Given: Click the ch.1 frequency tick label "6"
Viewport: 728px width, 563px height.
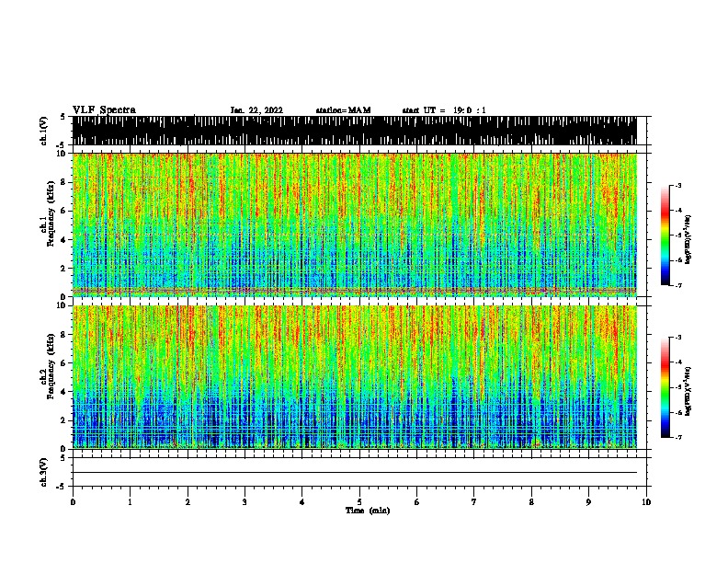Looking at the screenshot, I should (63, 211).
